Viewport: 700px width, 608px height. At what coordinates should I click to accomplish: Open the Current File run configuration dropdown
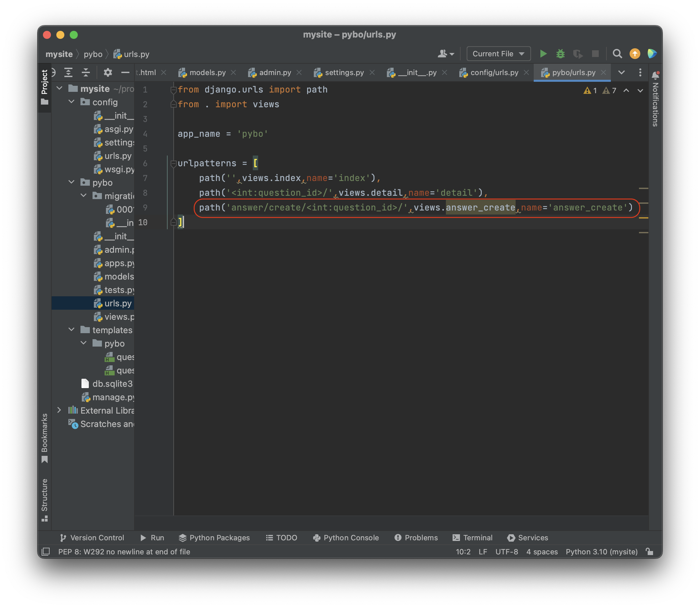tap(498, 54)
